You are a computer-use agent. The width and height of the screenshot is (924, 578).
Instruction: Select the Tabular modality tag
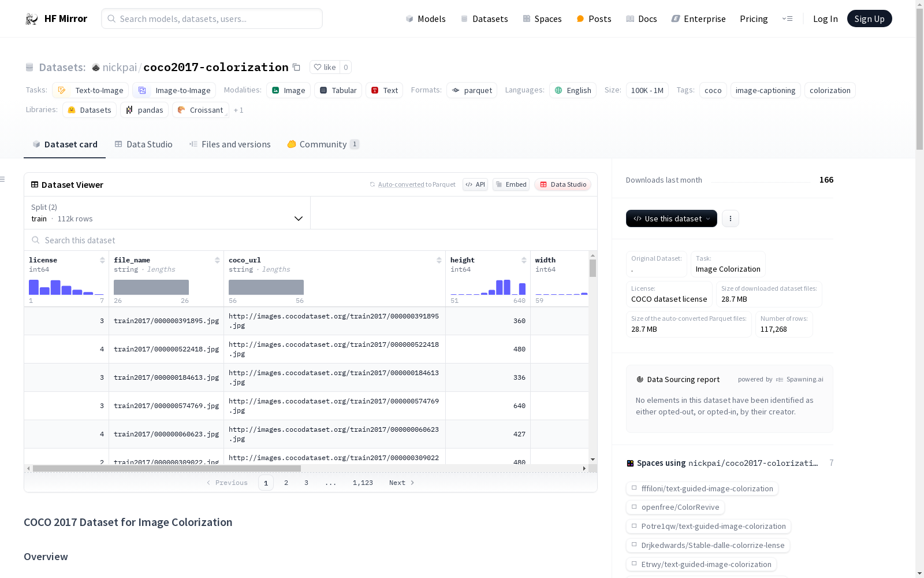[338, 90]
